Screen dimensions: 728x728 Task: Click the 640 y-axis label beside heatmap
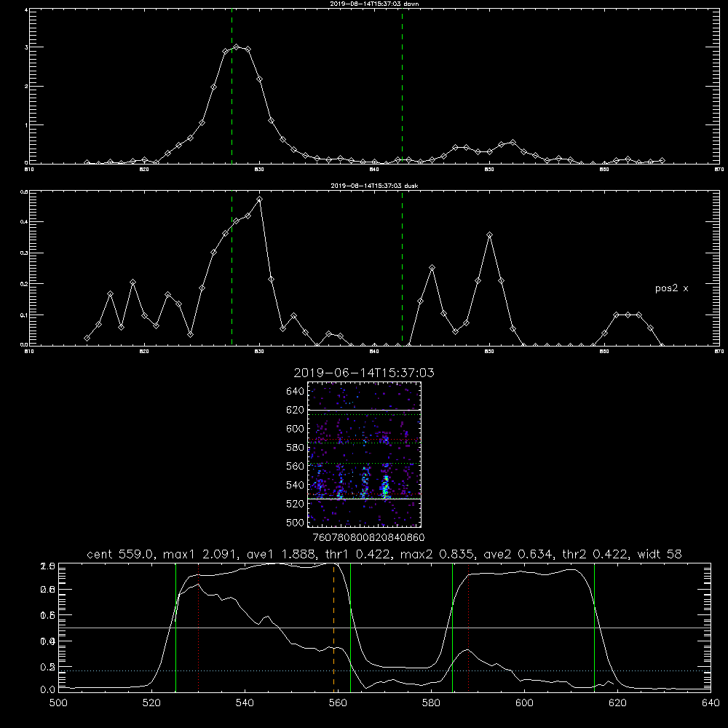[296, 392]
